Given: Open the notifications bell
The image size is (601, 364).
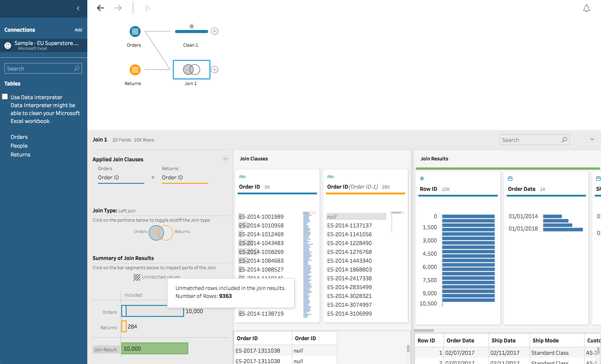Looking at the screenshot, I should click(586, 9).
